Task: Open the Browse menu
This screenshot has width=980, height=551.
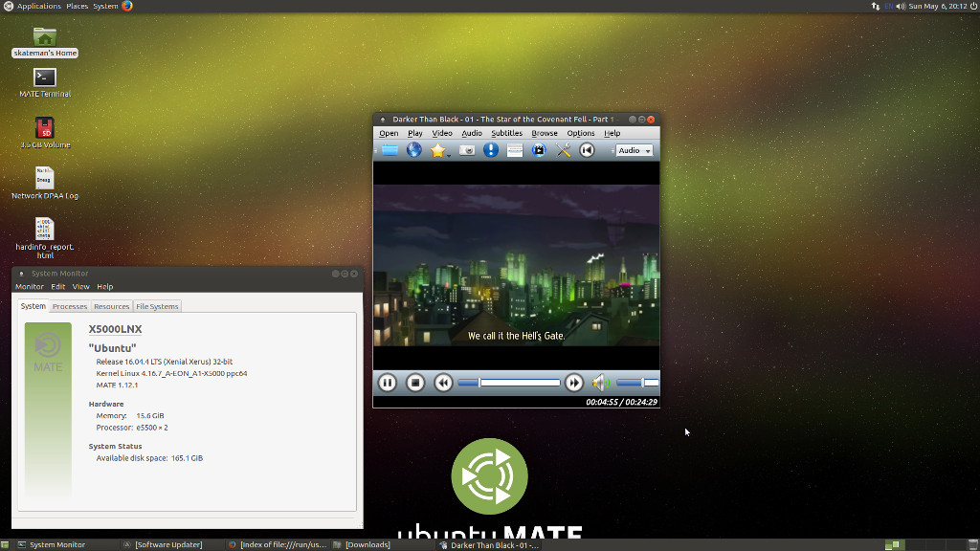Action: click(545, 133)
